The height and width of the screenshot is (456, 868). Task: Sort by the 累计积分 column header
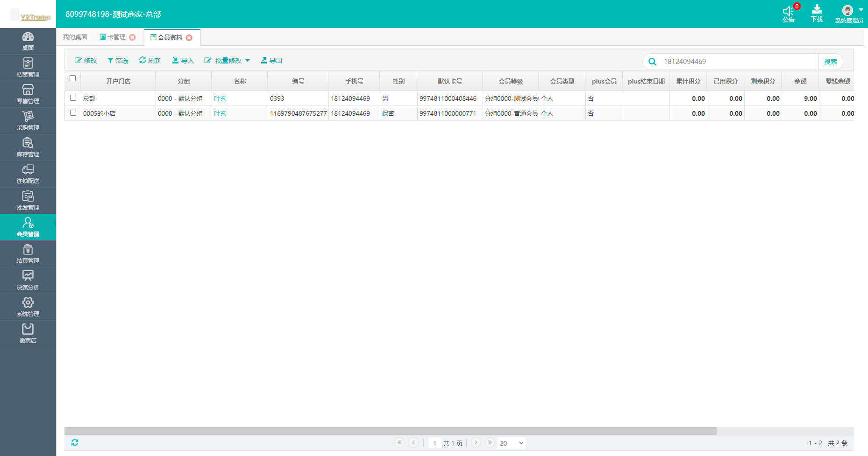click(x=688, y=81)
